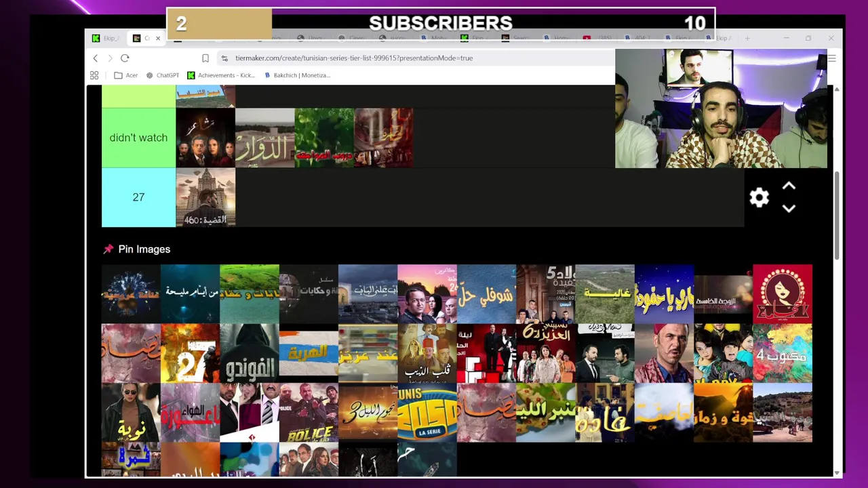Select the two suited men facing thumbnail

click(x=605, y=353)
